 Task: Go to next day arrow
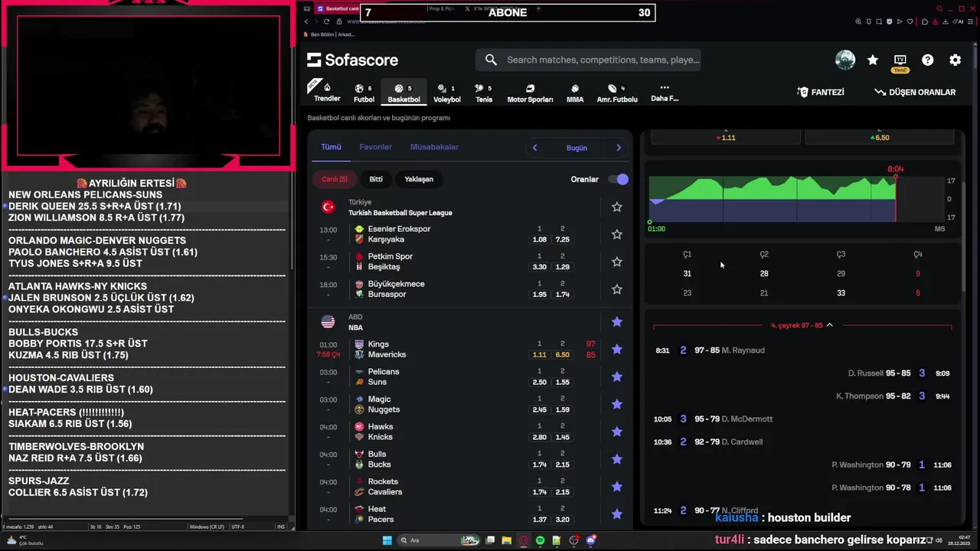619,148
